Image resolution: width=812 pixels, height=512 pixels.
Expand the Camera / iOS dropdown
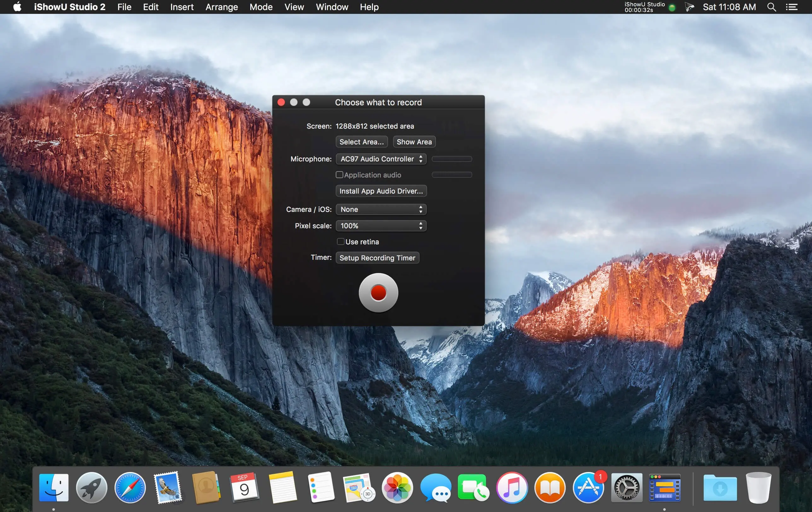(x=381, y=209)
